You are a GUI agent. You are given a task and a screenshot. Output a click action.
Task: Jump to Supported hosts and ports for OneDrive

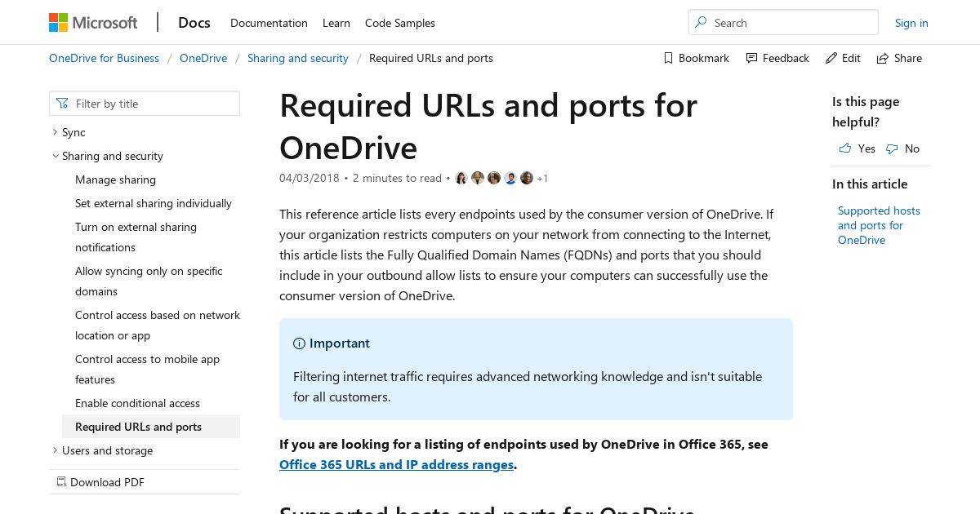(x=879, y=225)
